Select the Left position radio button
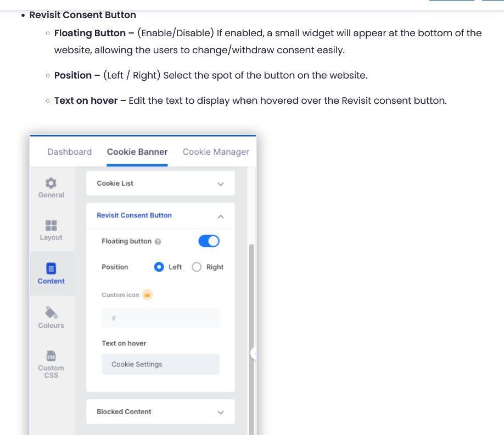This screenshot has width=504, height=435. coord(159,267)
